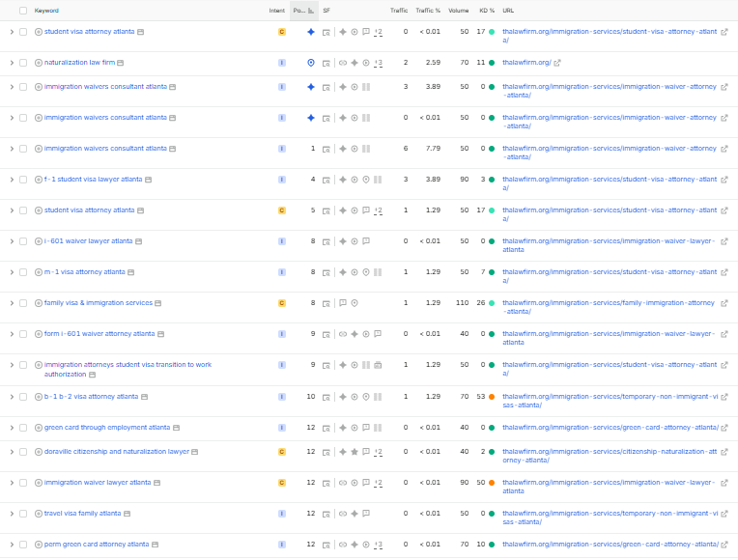Open family-immigration-attorney-atlanta URL link
738x560 pixels.
pyautogui.click(x=609, y=307)
